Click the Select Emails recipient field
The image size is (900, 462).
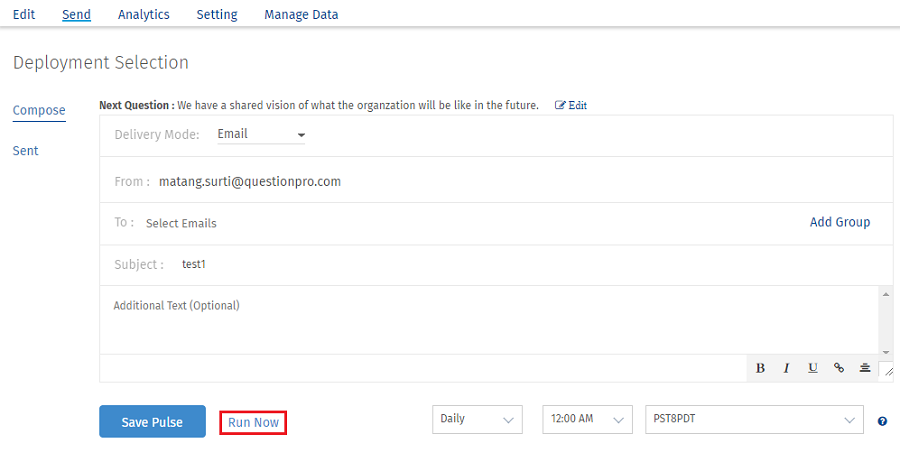pos(181,223)
